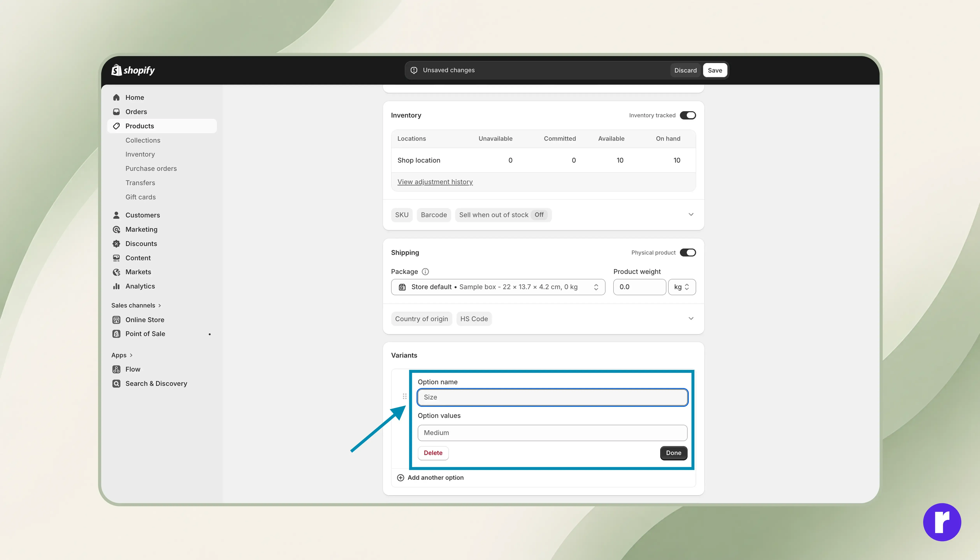
Task: Click the Orders inbox icon
Action: [116, 112]
